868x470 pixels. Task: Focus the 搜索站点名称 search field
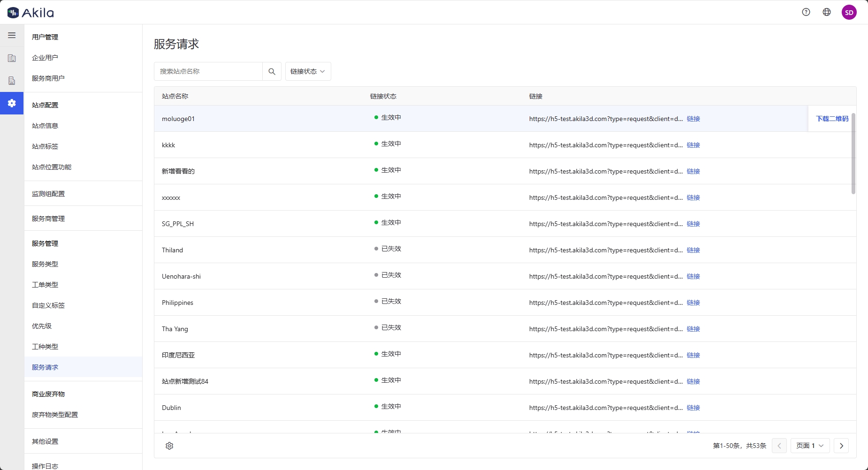(208, 71)
